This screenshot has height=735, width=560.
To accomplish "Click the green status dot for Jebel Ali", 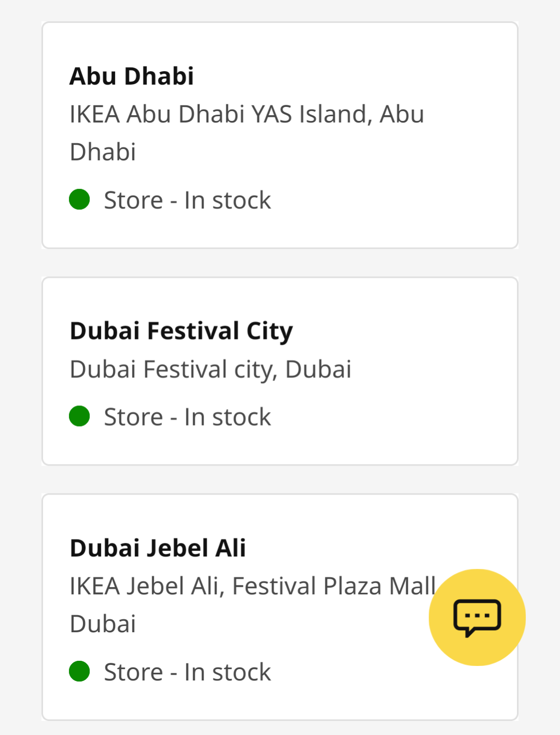I will point(79,671).
